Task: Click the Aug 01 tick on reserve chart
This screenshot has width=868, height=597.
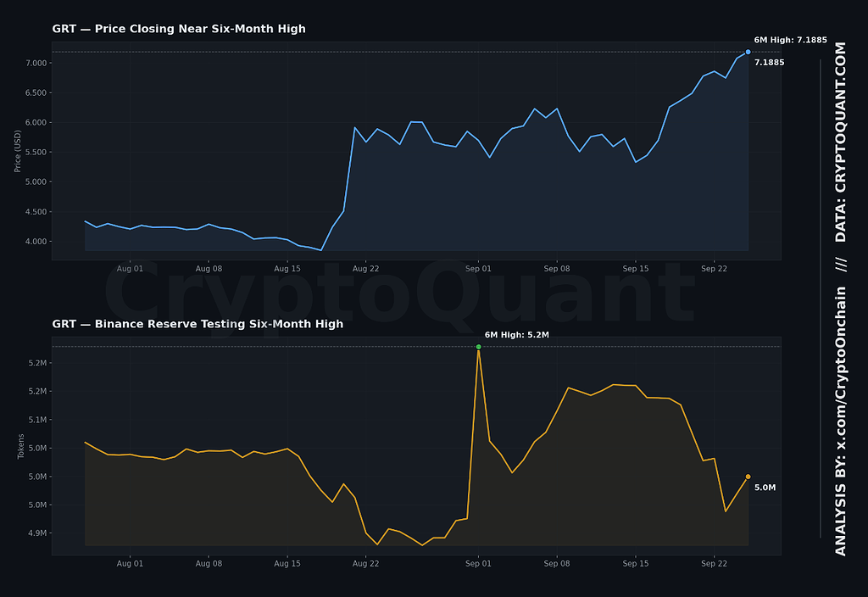Action: (130, 564)
